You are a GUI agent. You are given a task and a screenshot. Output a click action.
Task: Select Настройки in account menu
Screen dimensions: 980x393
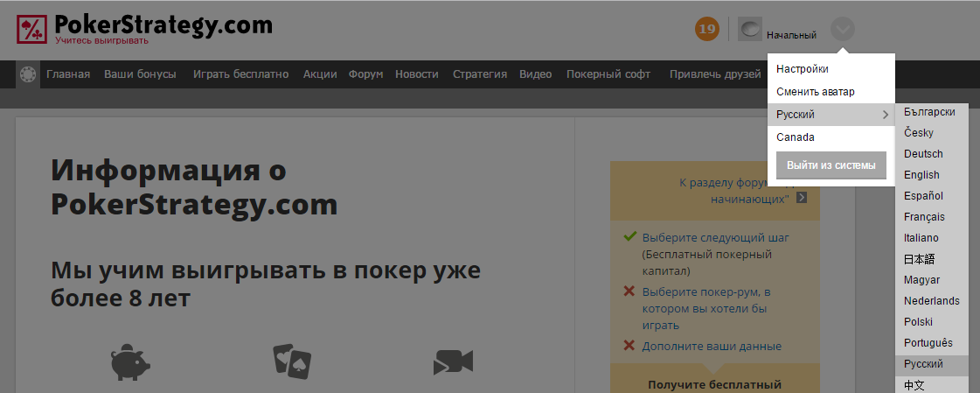pos(831,69)
